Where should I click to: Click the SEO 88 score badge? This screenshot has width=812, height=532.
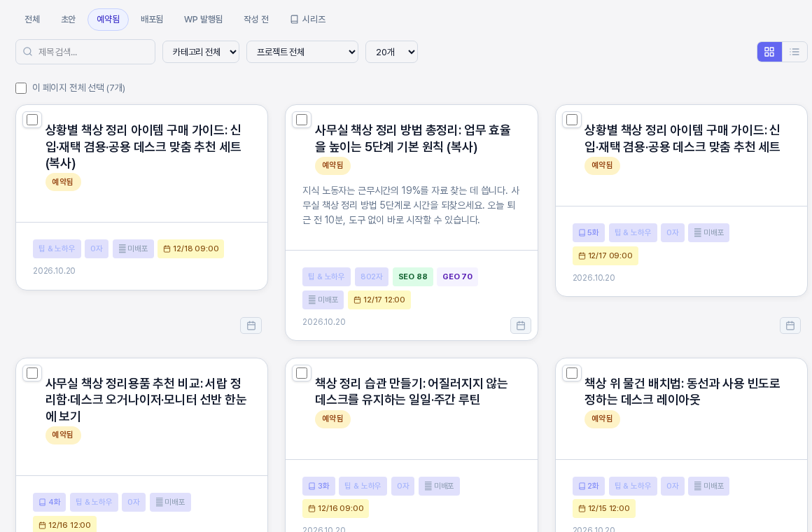413,276
